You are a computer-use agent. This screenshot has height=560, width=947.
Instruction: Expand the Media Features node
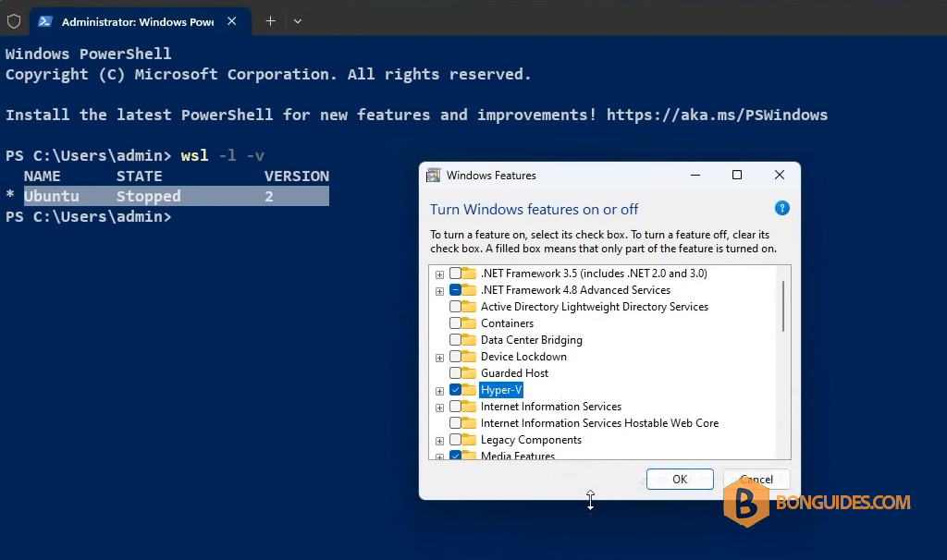click(439, 457)
